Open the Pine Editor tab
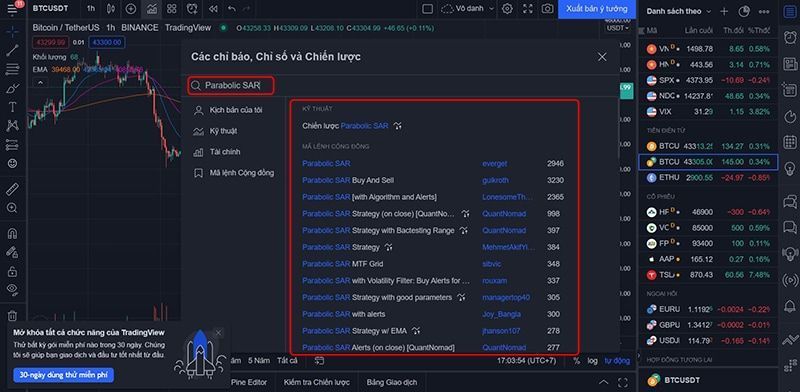 [249, 382]
